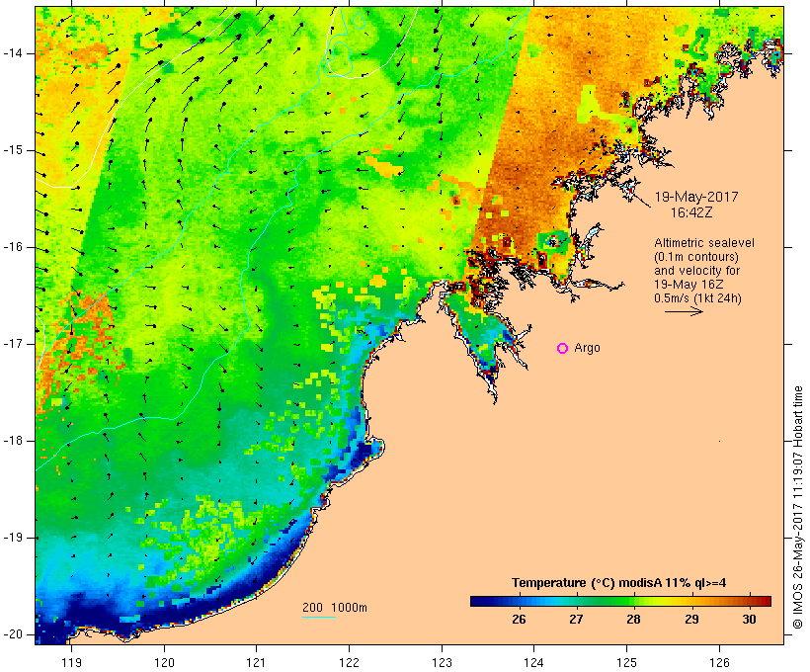Click 'and velocity for' legend line
This screenshot has width=810, height=672.
pyautogui.click(x=697, y=271)
